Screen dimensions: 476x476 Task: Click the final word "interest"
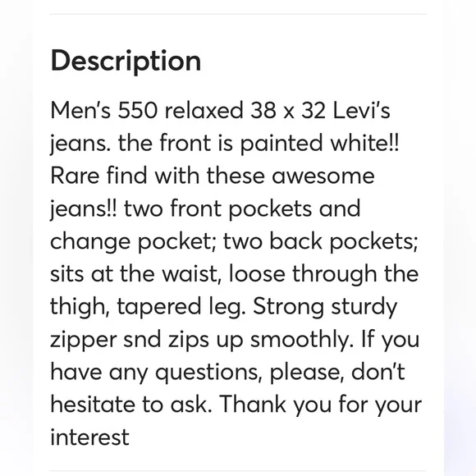click(x=89, y=437)
